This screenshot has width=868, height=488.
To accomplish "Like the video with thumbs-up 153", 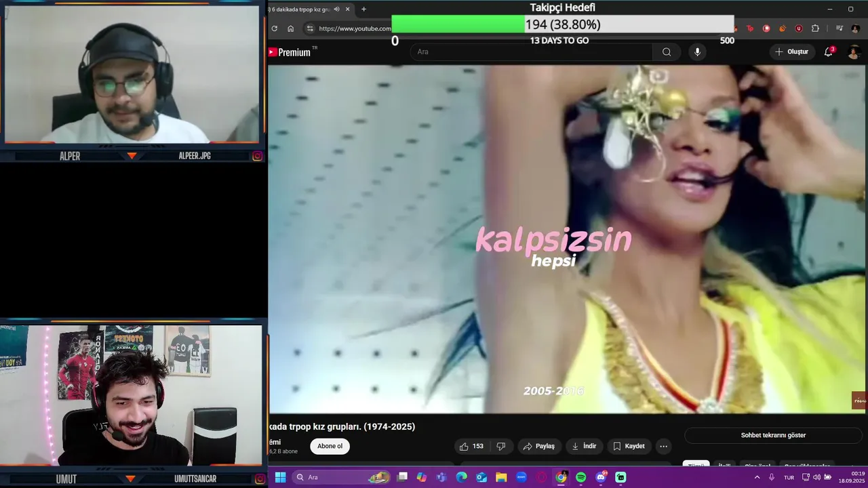I will point(472,446).
